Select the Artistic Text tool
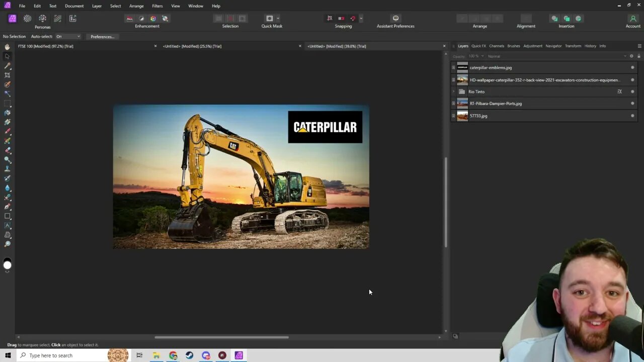The height and width of the screenshot is (362, 644). click(x=7, y=225)
